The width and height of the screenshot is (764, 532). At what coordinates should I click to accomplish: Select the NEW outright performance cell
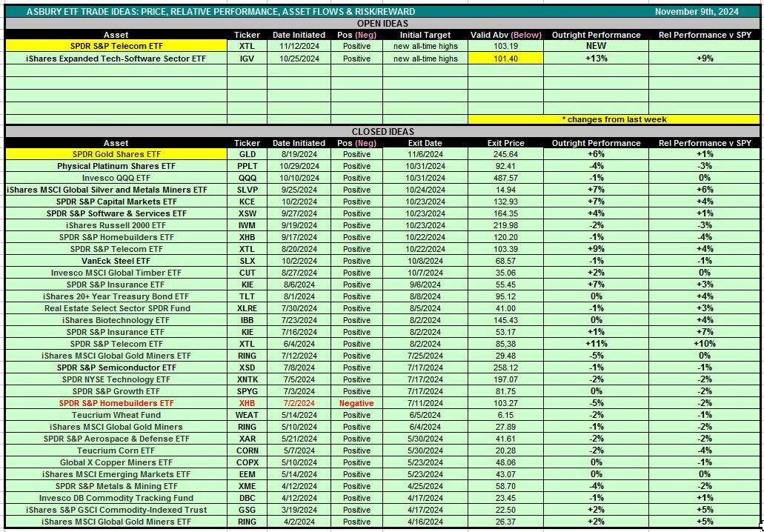tap(596, 46)
